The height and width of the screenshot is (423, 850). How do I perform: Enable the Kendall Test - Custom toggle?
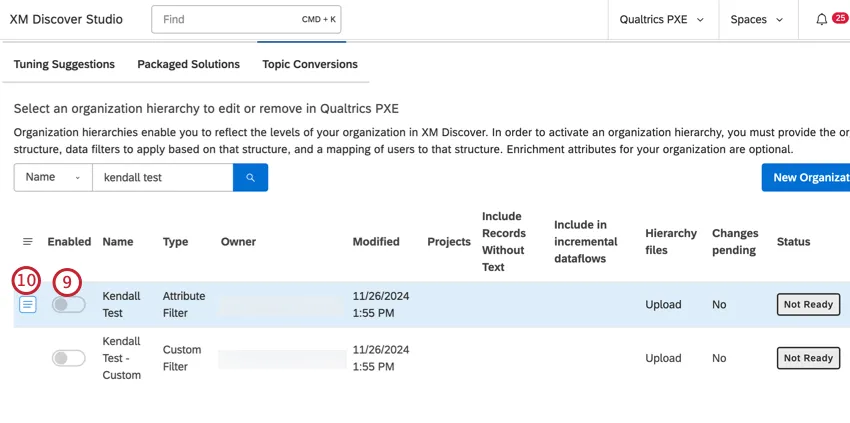(68, 358)
